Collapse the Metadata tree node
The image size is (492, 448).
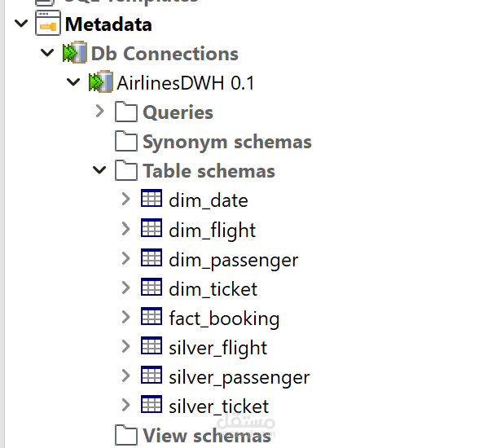[20, 24]
